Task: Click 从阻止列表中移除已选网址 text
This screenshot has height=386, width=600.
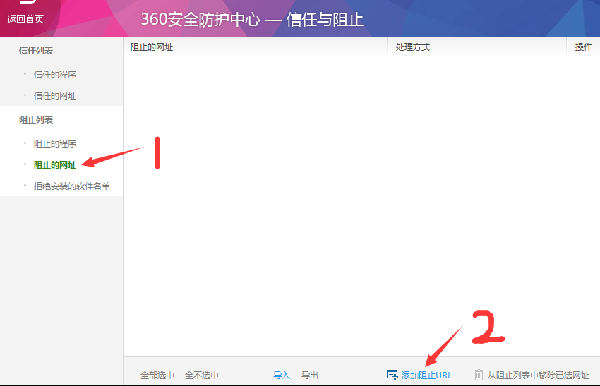Action: pos(538,375)
